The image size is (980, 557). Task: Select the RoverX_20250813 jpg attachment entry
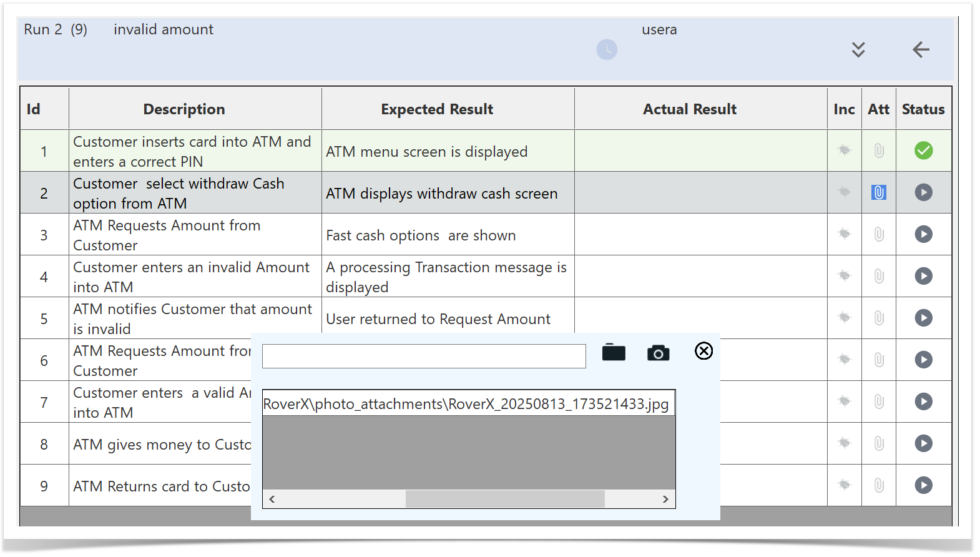click(x=466, y=404)
